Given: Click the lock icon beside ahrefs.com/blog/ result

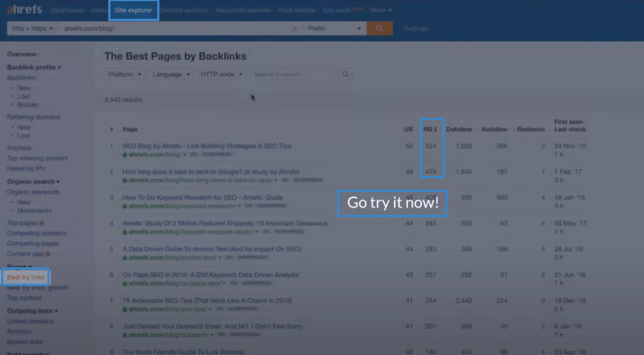Looking at the screenshot, I should coord(125,154).
